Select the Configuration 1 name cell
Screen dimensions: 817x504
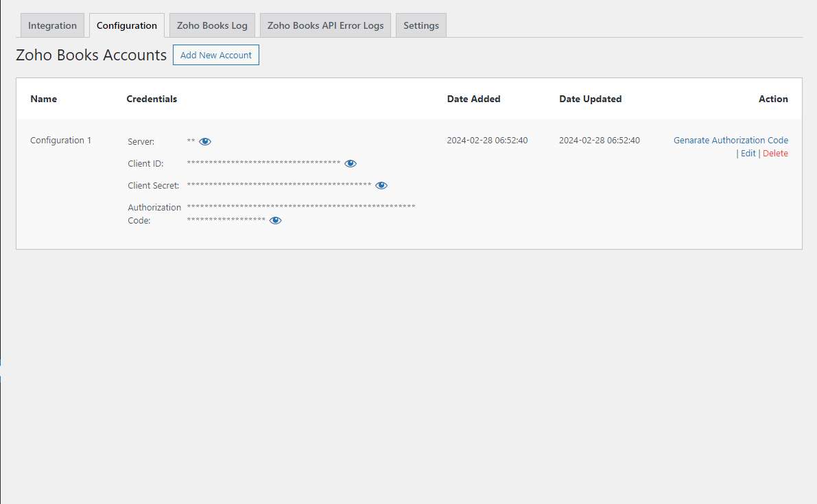(60, 140)
